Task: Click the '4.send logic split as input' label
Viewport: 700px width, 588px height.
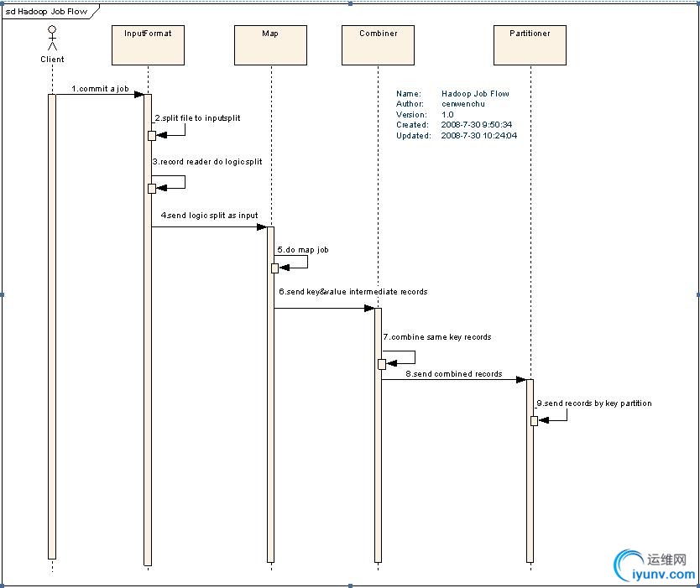Action: [x=209, y=215]
